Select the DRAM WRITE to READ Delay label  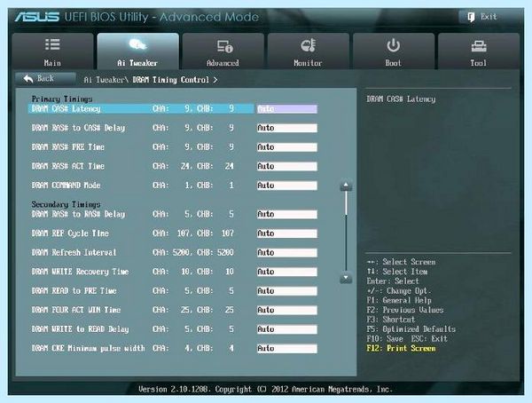pyautogui.click(x=80, y=329)
